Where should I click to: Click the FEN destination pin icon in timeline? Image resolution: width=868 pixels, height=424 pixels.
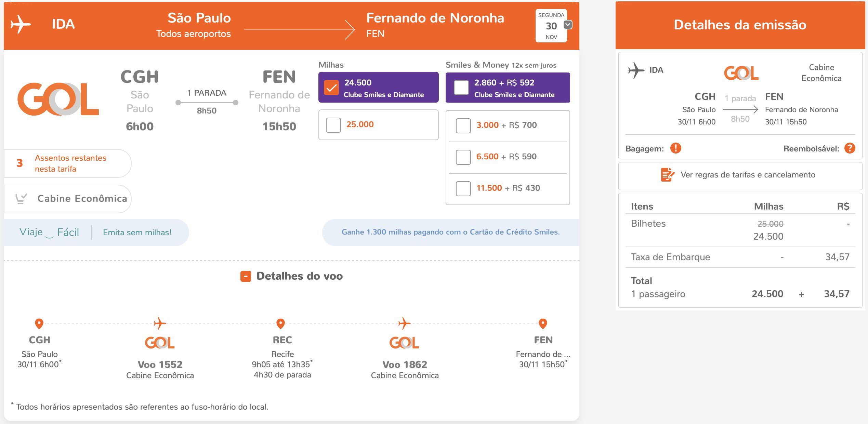(x=543, y=323)
